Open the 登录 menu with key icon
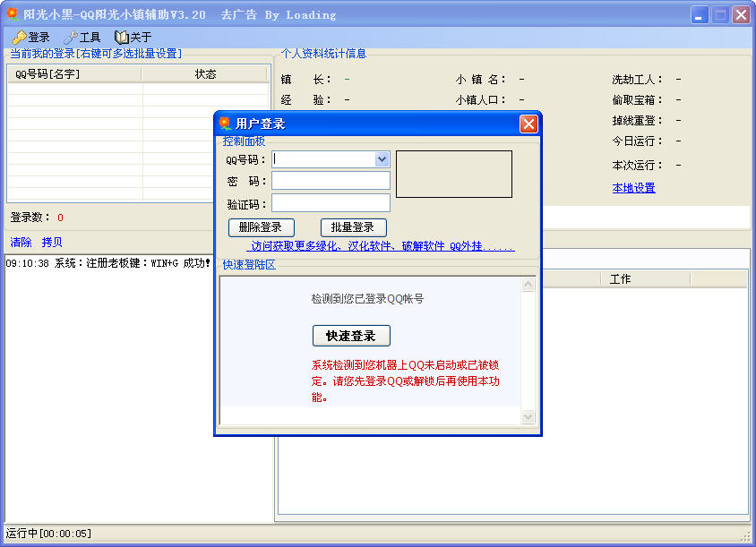This screenshot has height=547, width=756. click(30, 37)
